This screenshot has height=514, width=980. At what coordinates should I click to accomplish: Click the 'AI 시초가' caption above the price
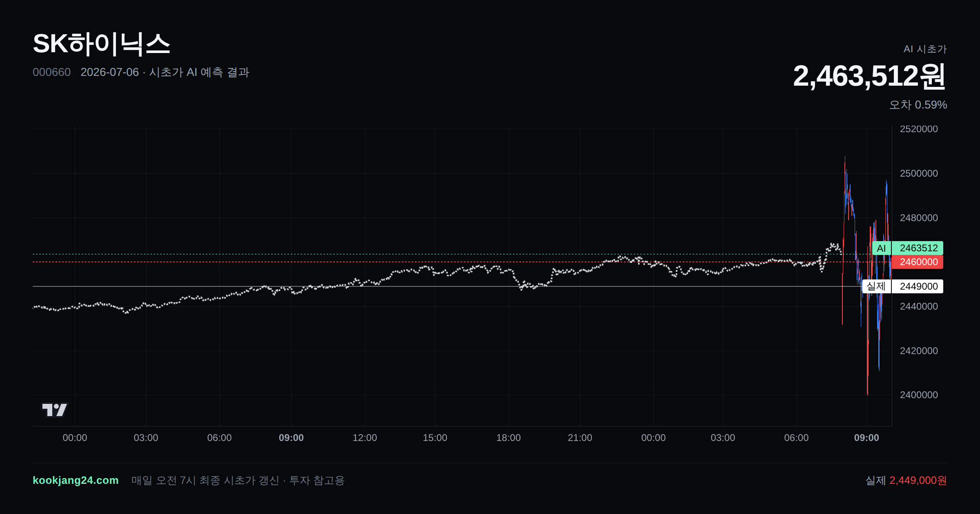(925, 49)
